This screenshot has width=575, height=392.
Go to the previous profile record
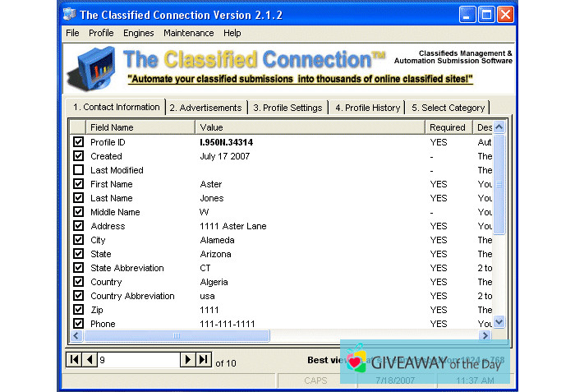[x=90, y=360]
